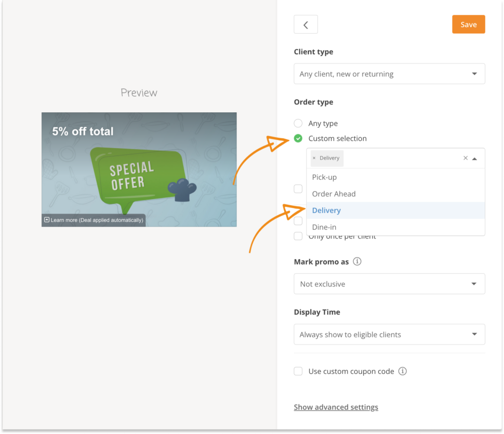Click the promo preview image

point(139,169)
